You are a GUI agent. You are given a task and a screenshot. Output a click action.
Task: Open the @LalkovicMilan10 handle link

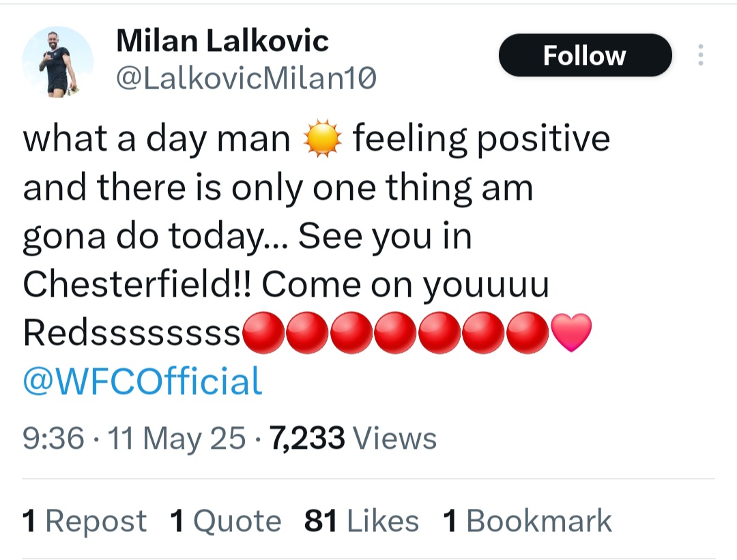click(246, 78)
